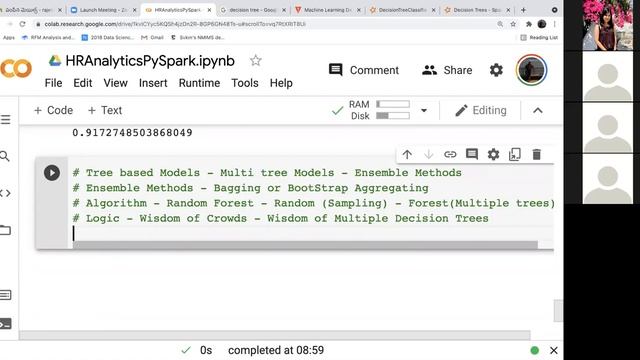
Task: Open command palette sidebar icon
Action: point(6,295)
